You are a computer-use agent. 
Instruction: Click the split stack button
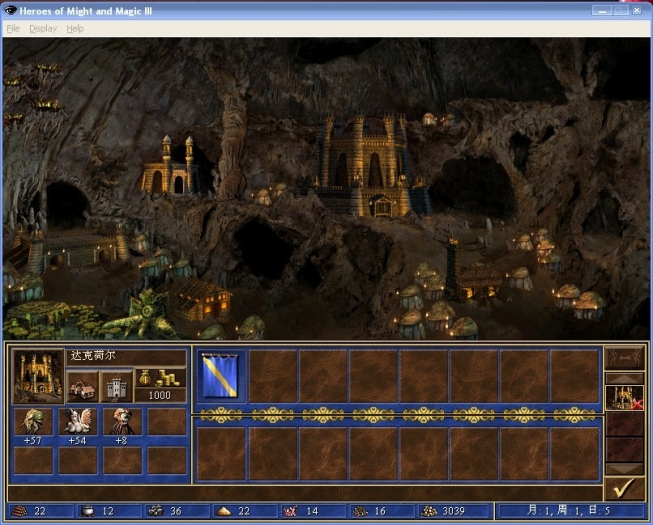pos(624,358)
